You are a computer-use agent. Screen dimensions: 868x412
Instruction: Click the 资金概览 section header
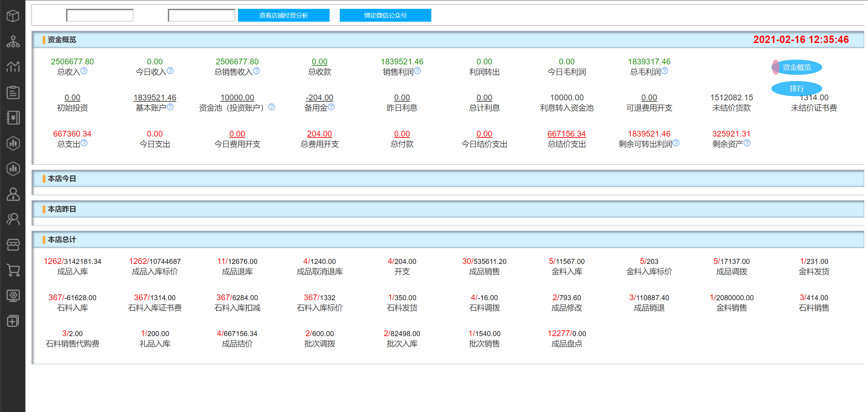448,40
